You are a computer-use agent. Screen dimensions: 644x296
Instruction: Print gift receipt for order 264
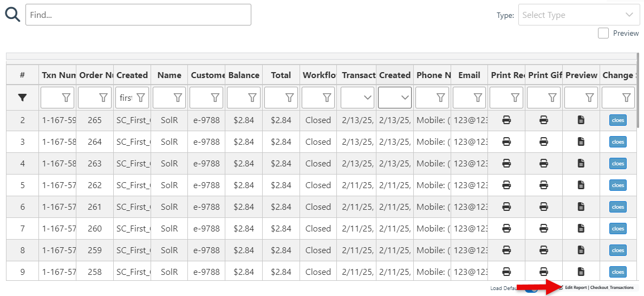pos(544,142)
